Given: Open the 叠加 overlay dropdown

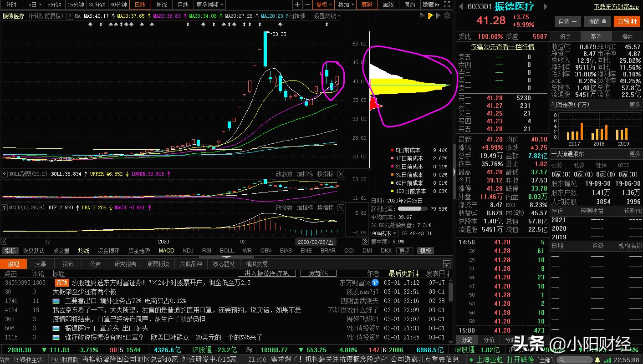Looking at the screenshot, I should point(345,5).
